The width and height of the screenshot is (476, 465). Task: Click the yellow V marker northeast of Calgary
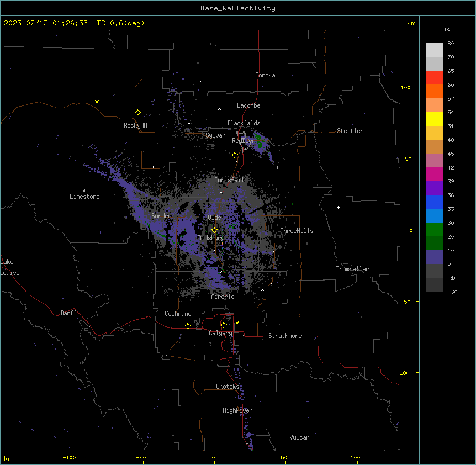[x=237, y=323]
